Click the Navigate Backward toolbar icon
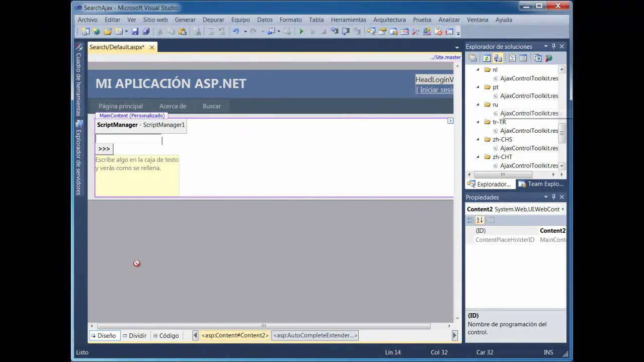The width and height of the screenshot is (644, 362). [x=272, y=31]
